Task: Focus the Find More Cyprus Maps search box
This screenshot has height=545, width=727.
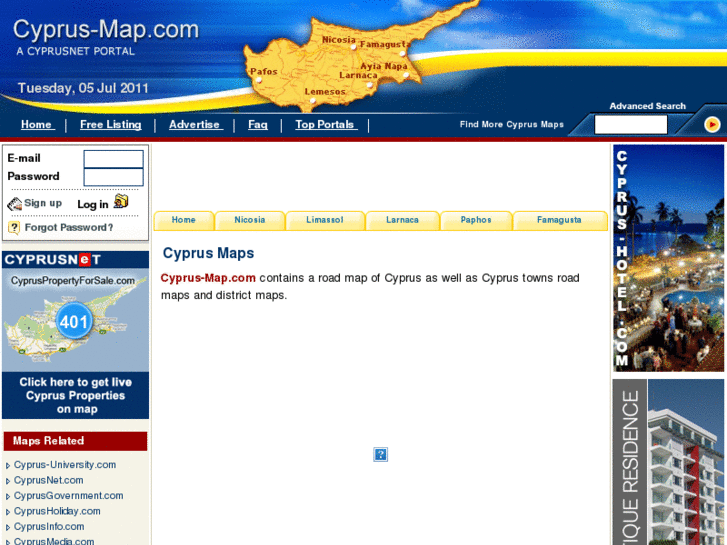Action: click(631, 124)
